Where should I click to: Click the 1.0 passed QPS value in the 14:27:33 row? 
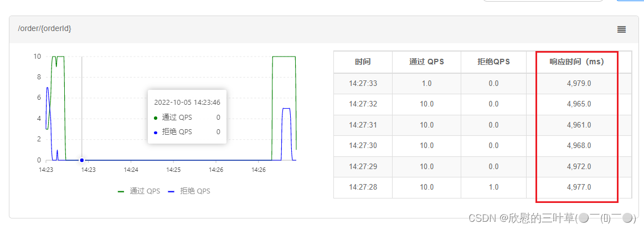(426, 84)
